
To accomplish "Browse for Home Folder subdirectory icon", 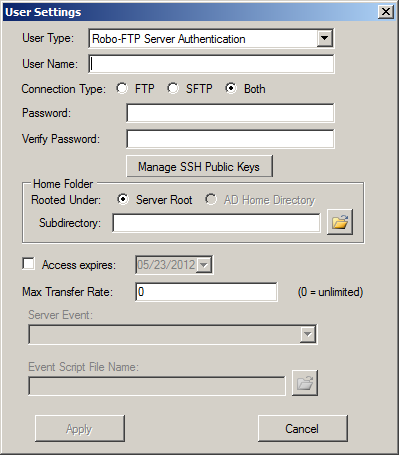I will pos(340,222).
